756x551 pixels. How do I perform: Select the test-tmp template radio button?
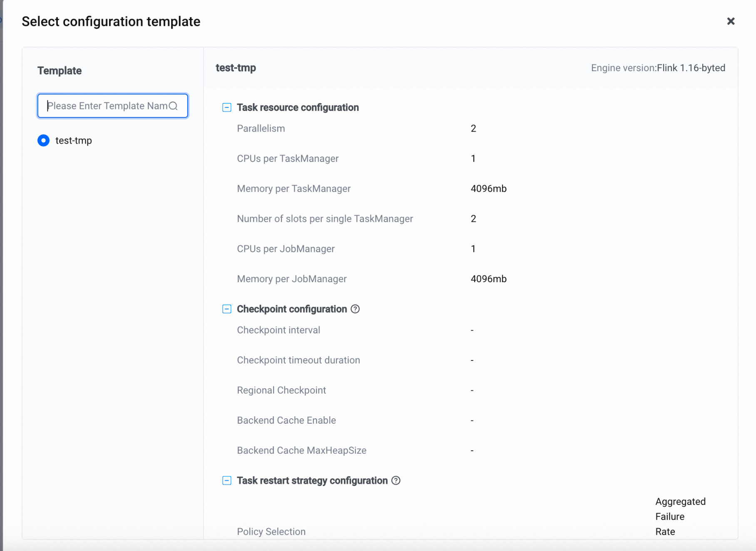pyautogui.click(x=43, y=140)
